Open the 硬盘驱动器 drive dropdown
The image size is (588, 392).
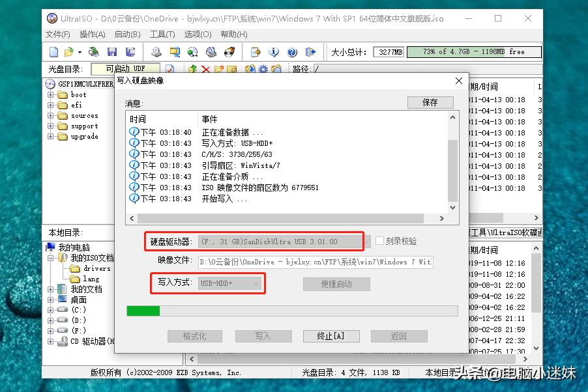tap(363, 241)
